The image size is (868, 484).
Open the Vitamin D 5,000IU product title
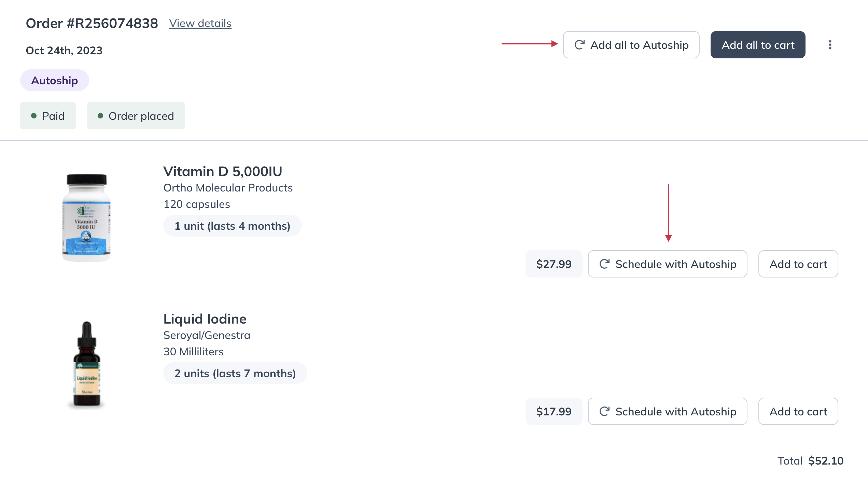223,171
